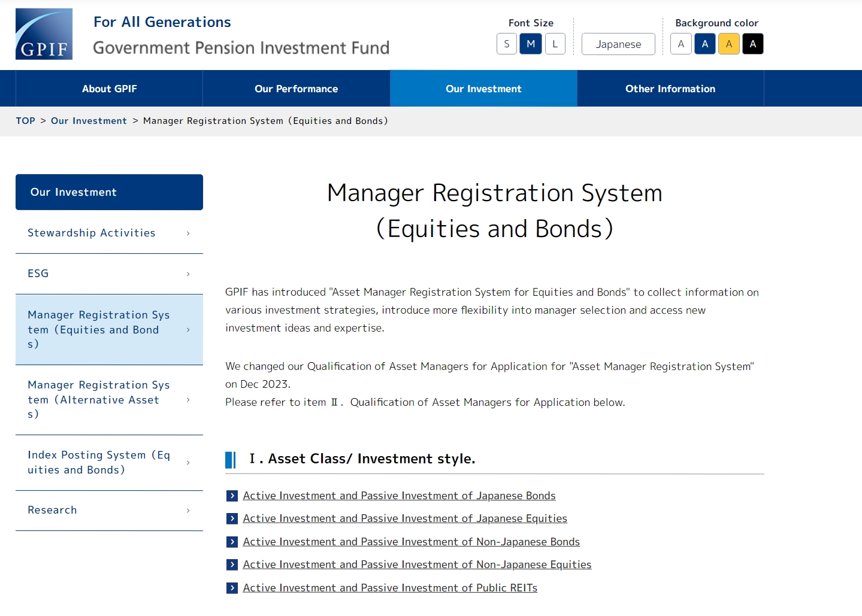Click arrow icon beside Non-Japanese Equities link
This screenshot has width=862, height=616.
pos(232,565)
